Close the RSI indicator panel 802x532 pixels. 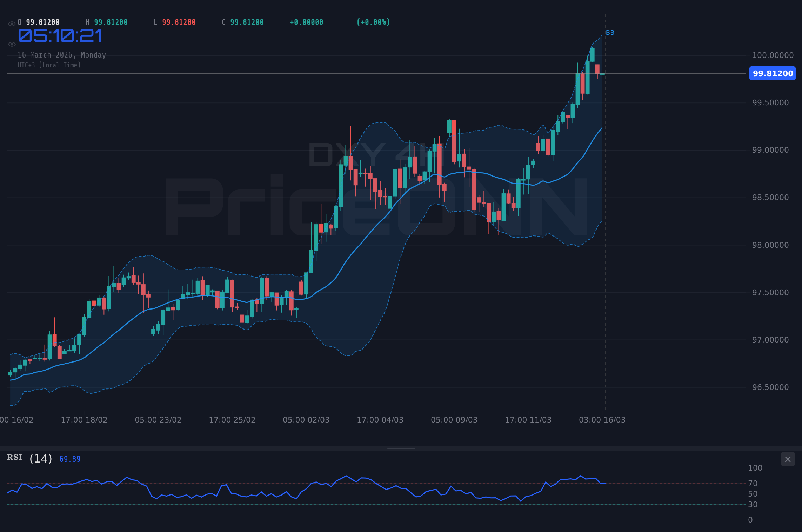pyautogui.click(x=788, y=459)
